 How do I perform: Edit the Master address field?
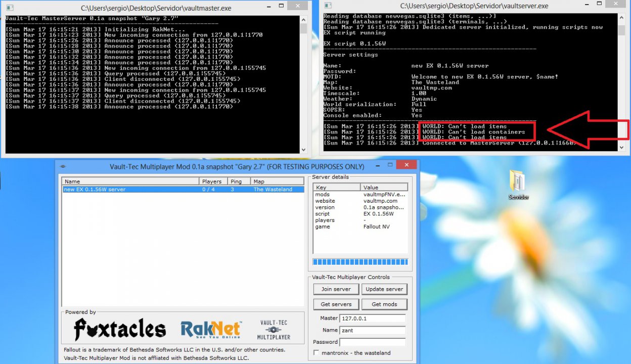373,318
